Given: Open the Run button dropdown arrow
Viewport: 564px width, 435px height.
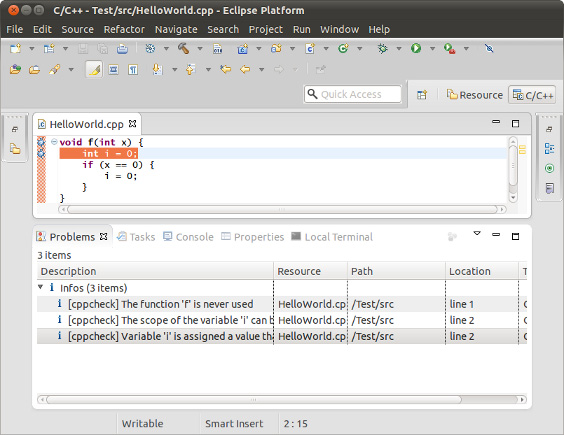Looking at the screenshot, I should click(432, 49).
